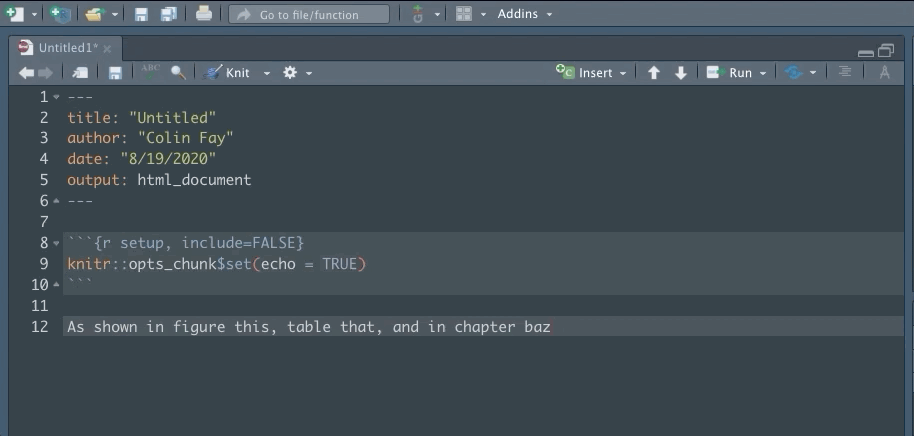Go to the previous chunk with the up arrow

tap(654, 72)
